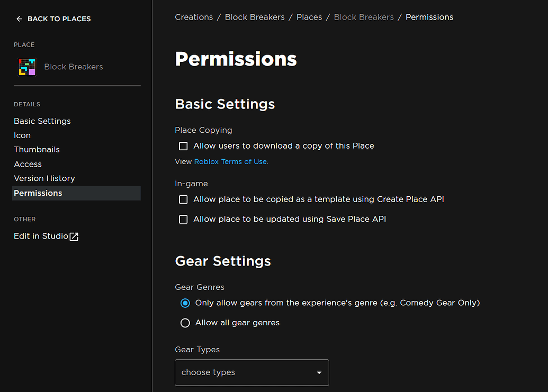Open the Gear Types dropdown chevron

click(x=319, y=372)
